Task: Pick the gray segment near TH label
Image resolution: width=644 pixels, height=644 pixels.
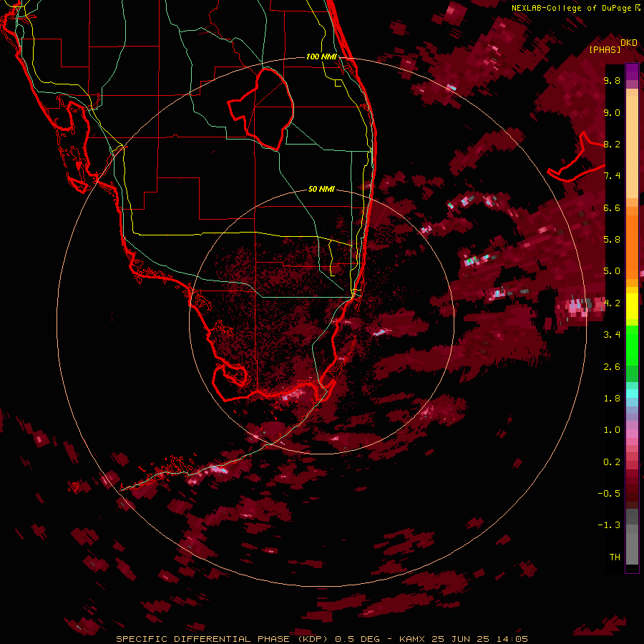Action: (632, 548)
